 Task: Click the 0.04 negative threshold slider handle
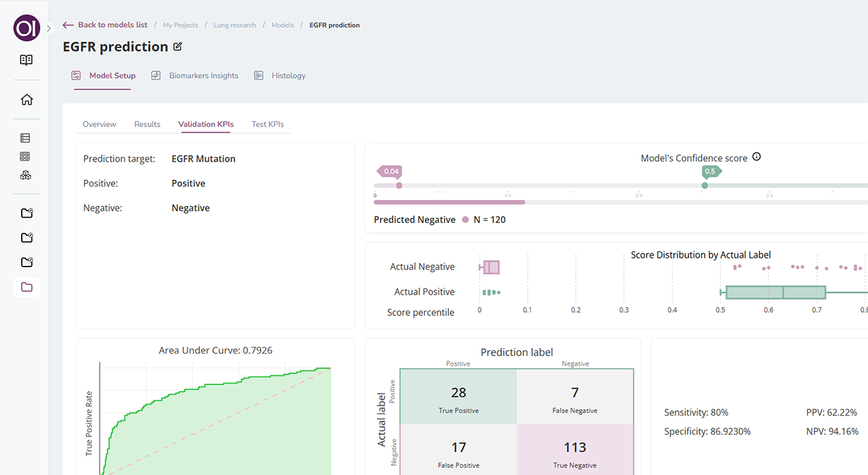tap(399, 185)
